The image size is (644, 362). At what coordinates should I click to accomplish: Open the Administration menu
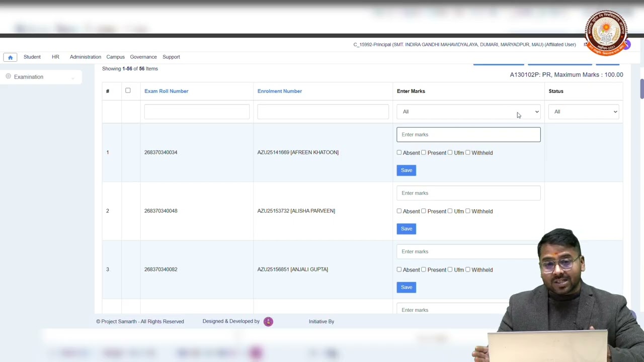86,57
